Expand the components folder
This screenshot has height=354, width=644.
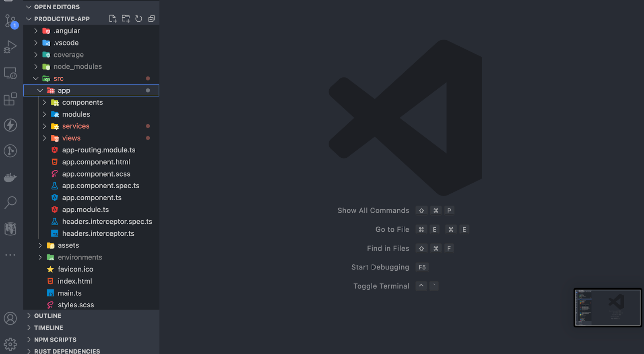click(x=82, y=103)
